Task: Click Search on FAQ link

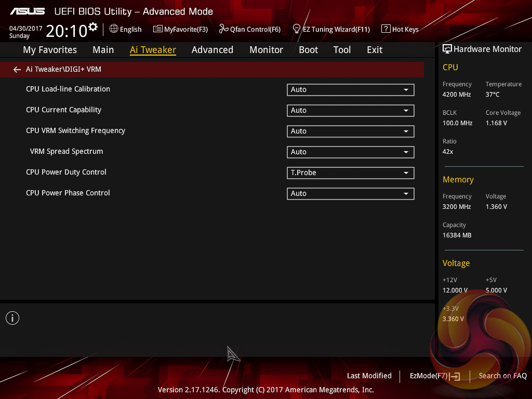Action: pos(502,376)
